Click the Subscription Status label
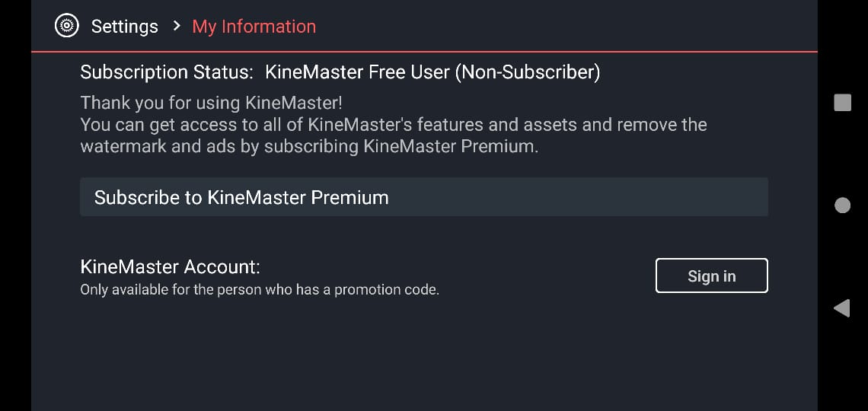Screen dimensions: 868x411 (167, 72)
